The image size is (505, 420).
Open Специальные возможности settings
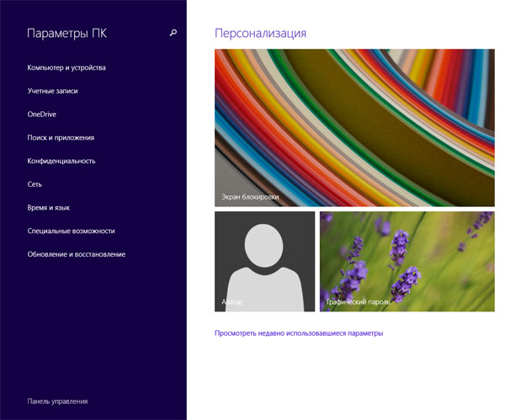pyautogui.click(x=71, y=231)
